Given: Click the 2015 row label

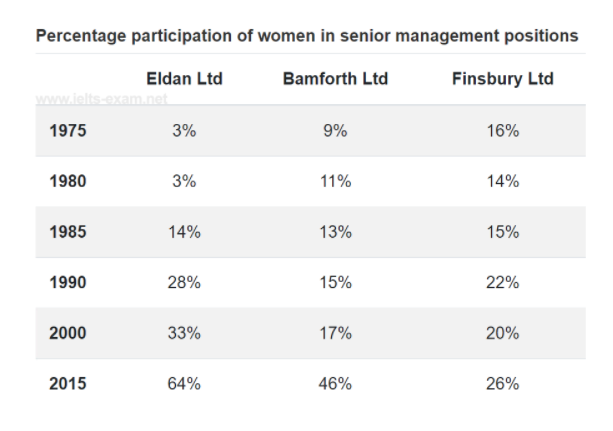Looking at the screenshot, I should tap(68, 384).
